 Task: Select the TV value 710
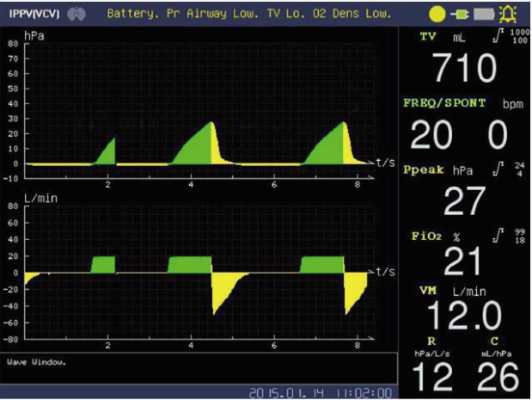click(x=465, y=68)
